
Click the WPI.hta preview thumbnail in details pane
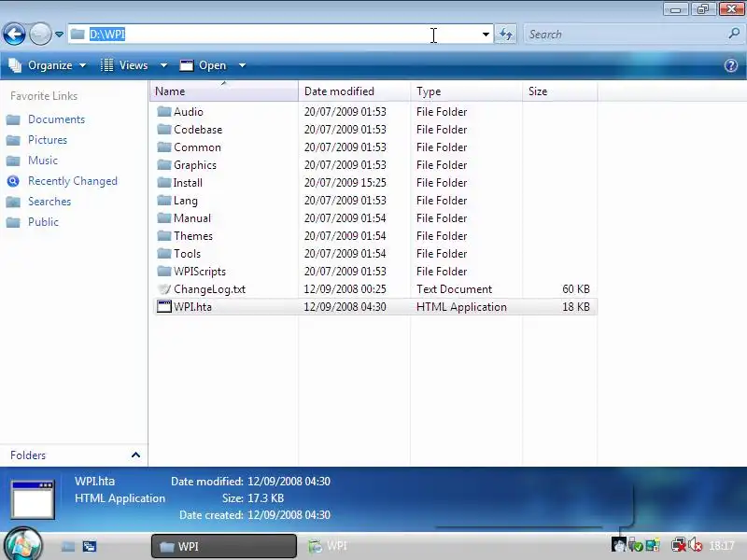(x=33, y=499)
